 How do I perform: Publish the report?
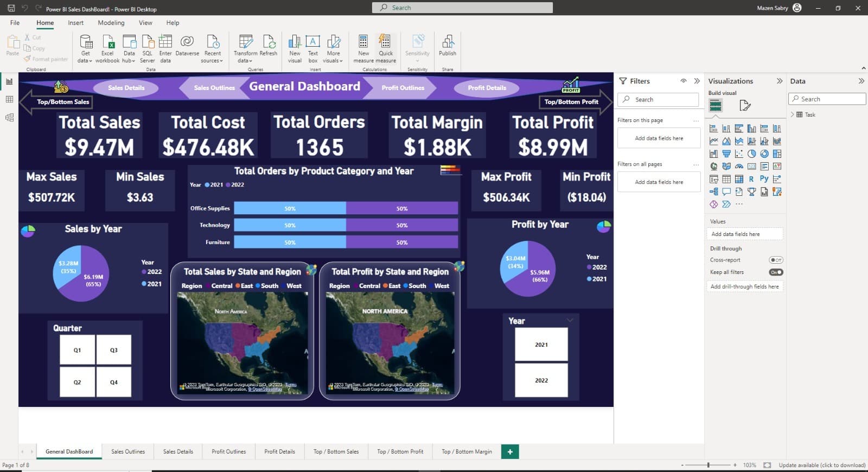point(448,46)
